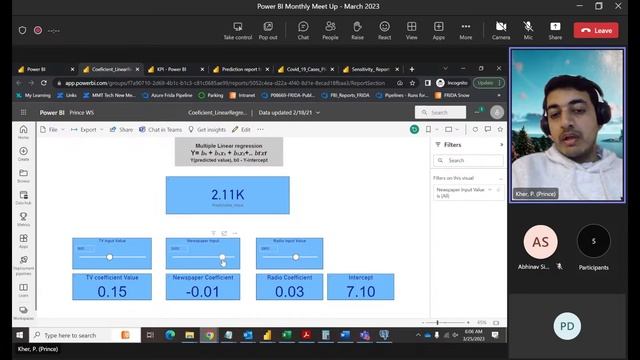Open the report toolbar ellipsis menu
This screenshot has height=360, width=640.
(260, 129)
